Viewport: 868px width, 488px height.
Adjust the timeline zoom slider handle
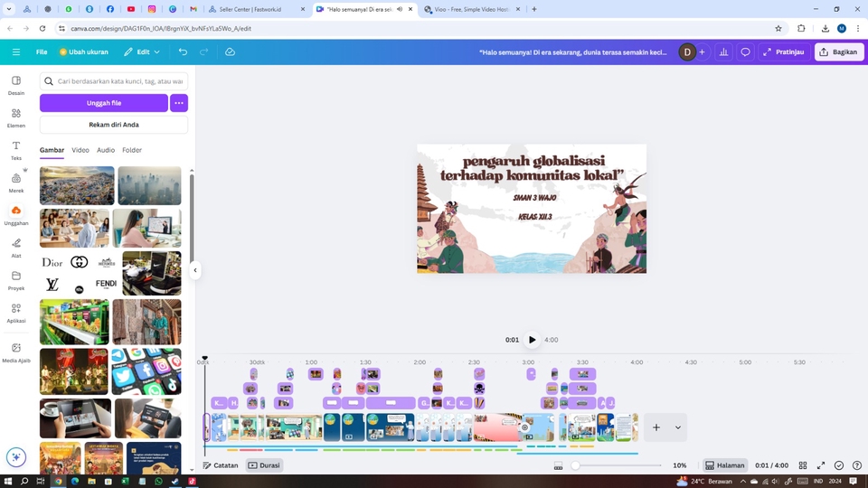coord(576,465)
